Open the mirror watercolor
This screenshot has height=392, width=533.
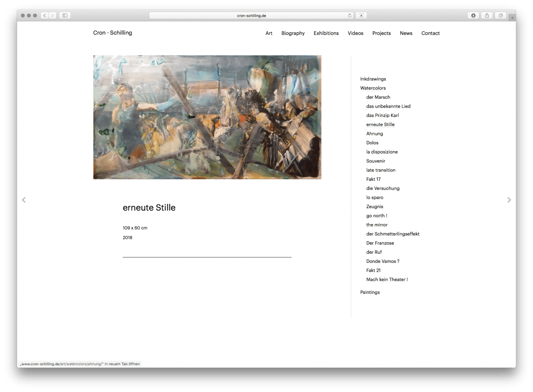(377, 225)
